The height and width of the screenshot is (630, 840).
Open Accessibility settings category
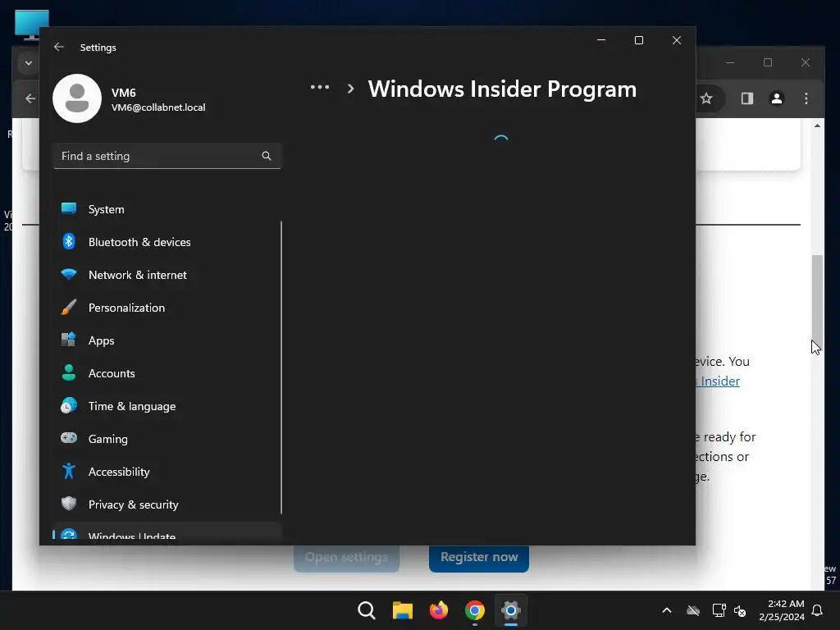point(167,472)
